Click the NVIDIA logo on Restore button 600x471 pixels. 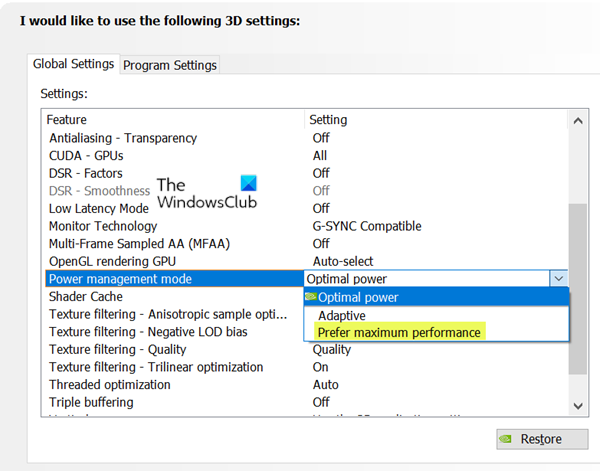click(x=508, y=439)
